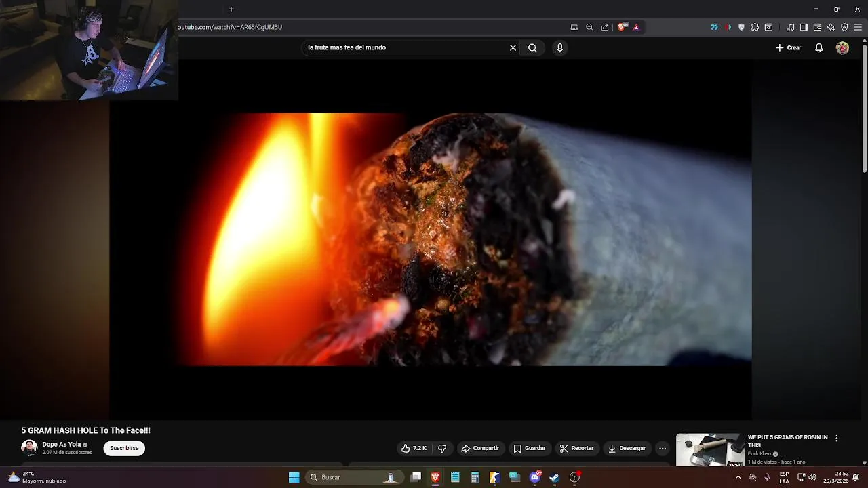Screen dimensions: 868x488
Task: Click the Recortar clip button
Action: (x=577, y=448)
